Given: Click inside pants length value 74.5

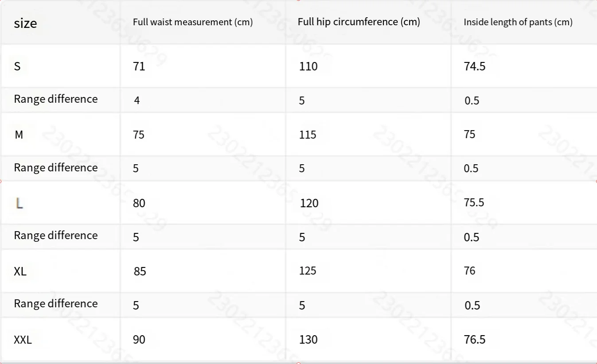Looking at the screenshot, I should click(474, 66).
